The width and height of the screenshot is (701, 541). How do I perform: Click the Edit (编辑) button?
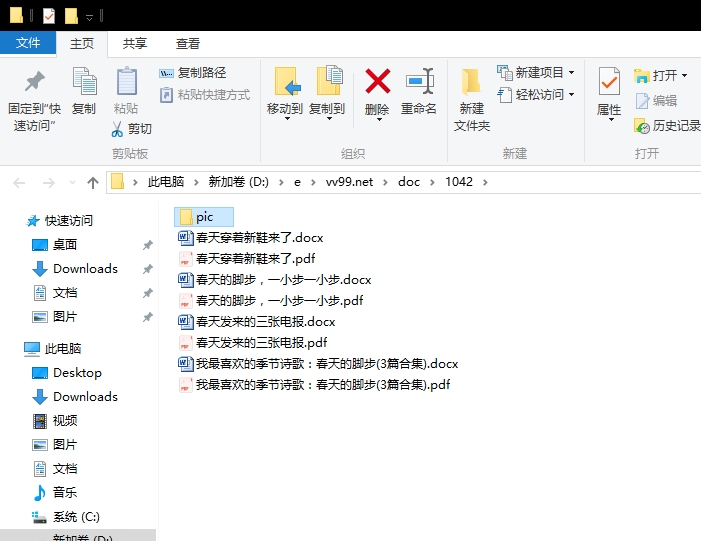[656, 101]
